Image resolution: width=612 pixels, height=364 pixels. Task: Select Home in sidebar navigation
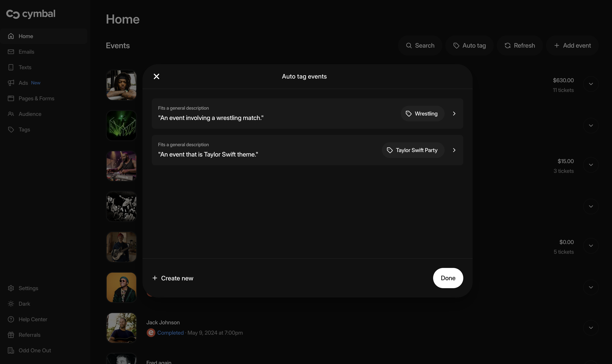click(26, 36)
